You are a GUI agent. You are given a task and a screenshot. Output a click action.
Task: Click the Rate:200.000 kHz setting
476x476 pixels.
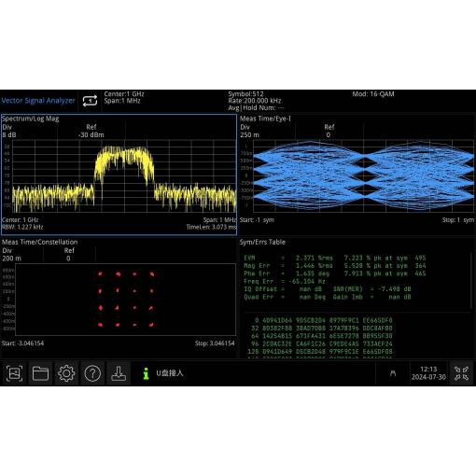point(255,101)
